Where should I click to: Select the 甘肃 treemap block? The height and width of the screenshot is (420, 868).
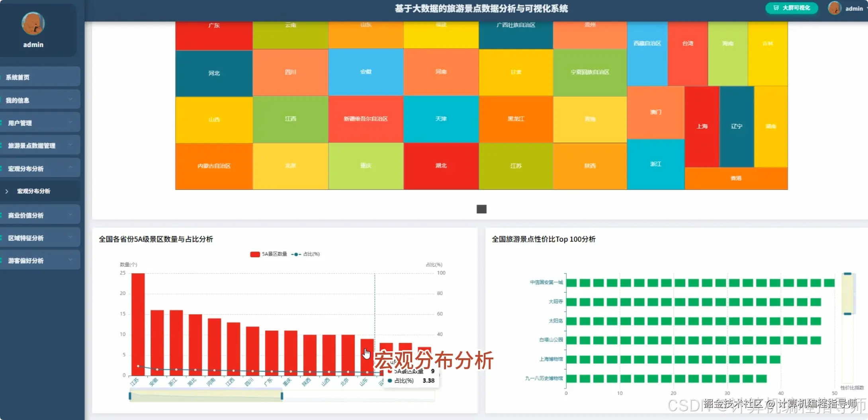516,72
